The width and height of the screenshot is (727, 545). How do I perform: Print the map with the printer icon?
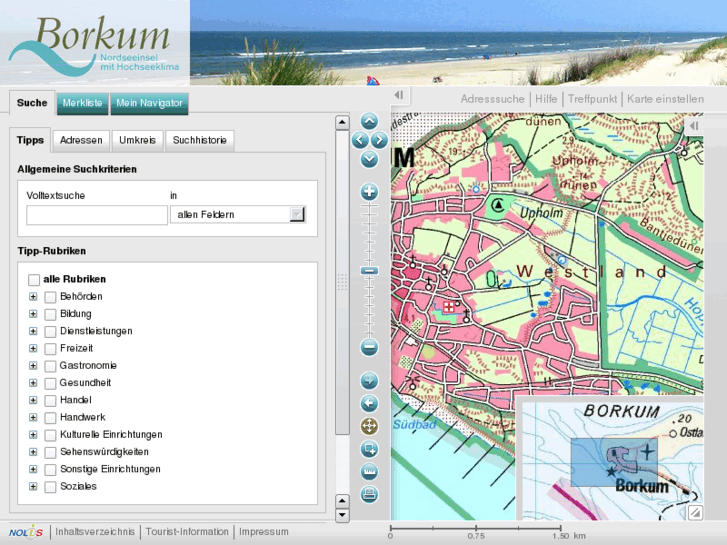coord(369,494)
